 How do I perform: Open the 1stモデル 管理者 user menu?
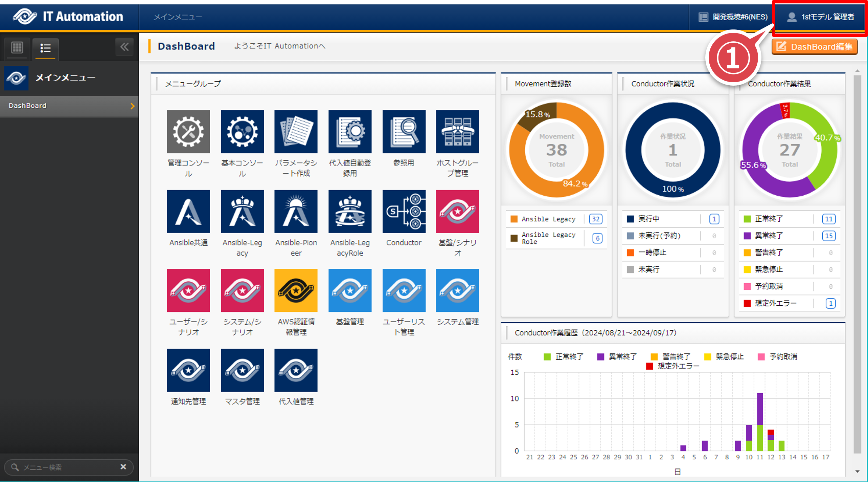tap(820, 17)
